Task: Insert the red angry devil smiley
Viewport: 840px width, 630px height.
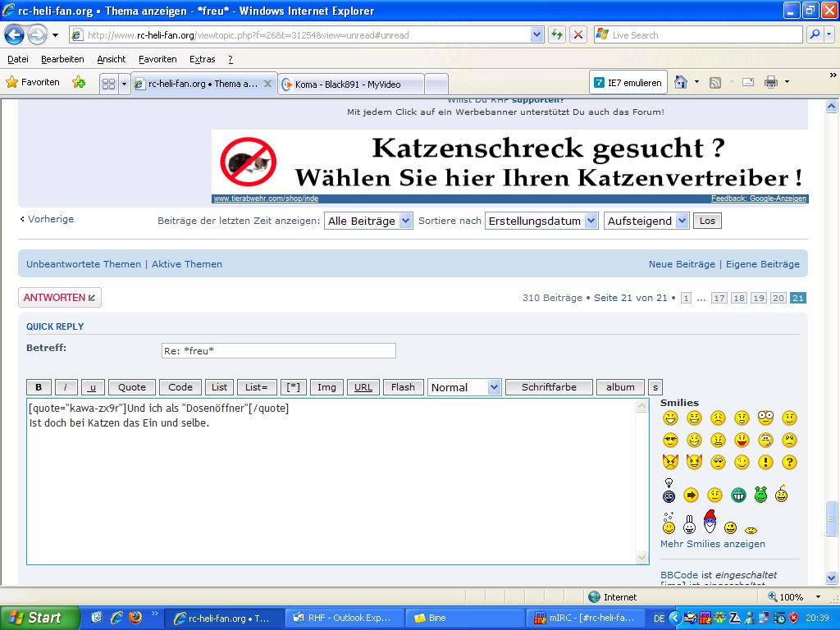Action: click(x=670, y=461)
